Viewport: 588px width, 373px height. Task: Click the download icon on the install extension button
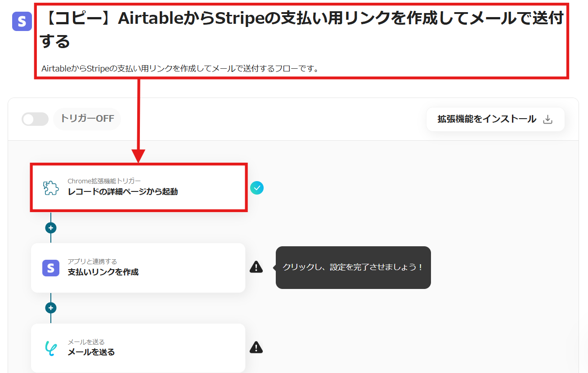(x=548, y=120)
